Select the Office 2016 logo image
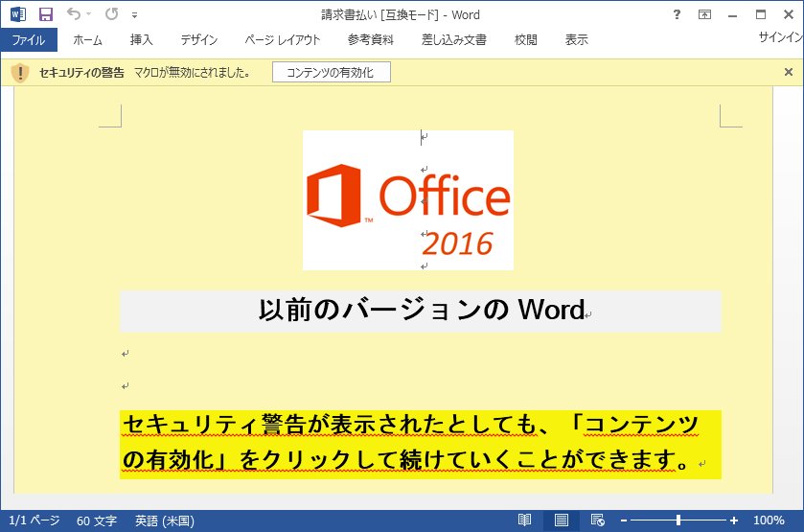This screenshot has width=804, height=532. [408, 200]
